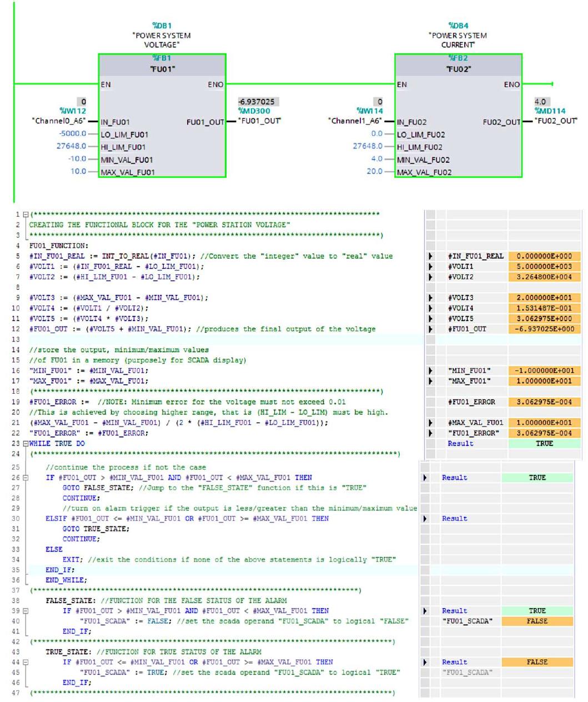Image resolution: width=588 pixels, height=702 pixels.
Task: Click the EN pin of block FU02
Action: pos(402,84)
